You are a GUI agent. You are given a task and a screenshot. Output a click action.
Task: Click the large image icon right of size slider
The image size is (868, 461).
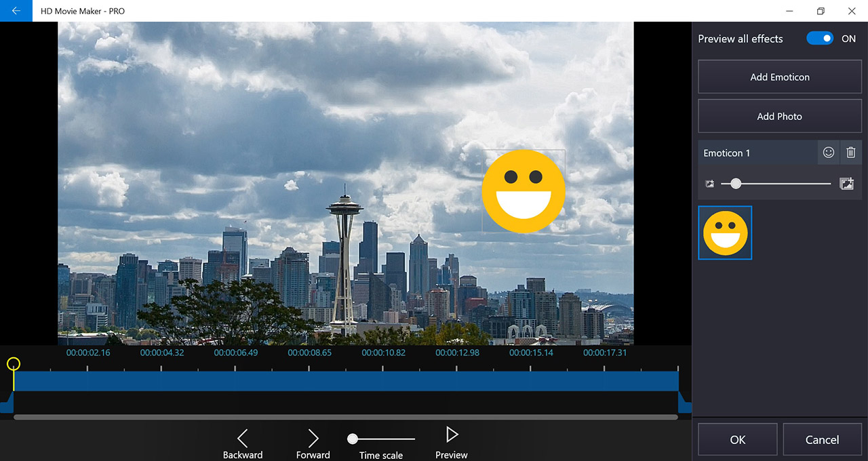pos(846,184)
